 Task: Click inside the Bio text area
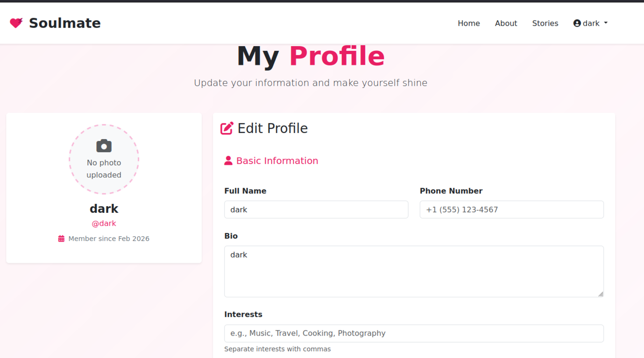click(414, 271)
